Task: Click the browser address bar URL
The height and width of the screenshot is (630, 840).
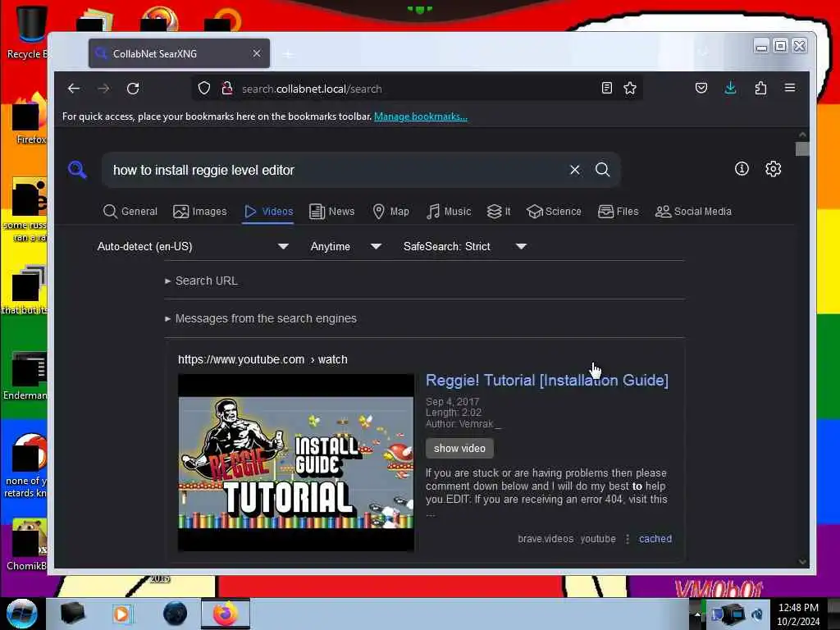Action: coord(312,89)
